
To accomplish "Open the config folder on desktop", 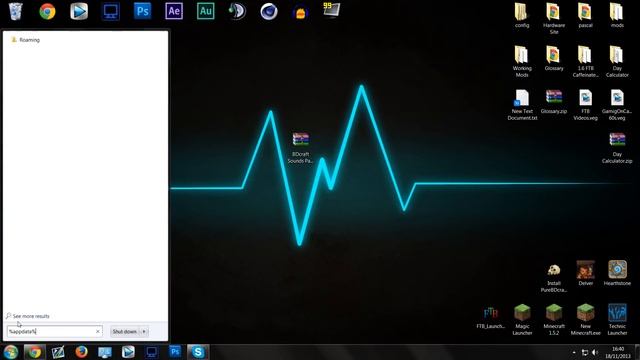I will pyautogui.click(x=522, y=16).
